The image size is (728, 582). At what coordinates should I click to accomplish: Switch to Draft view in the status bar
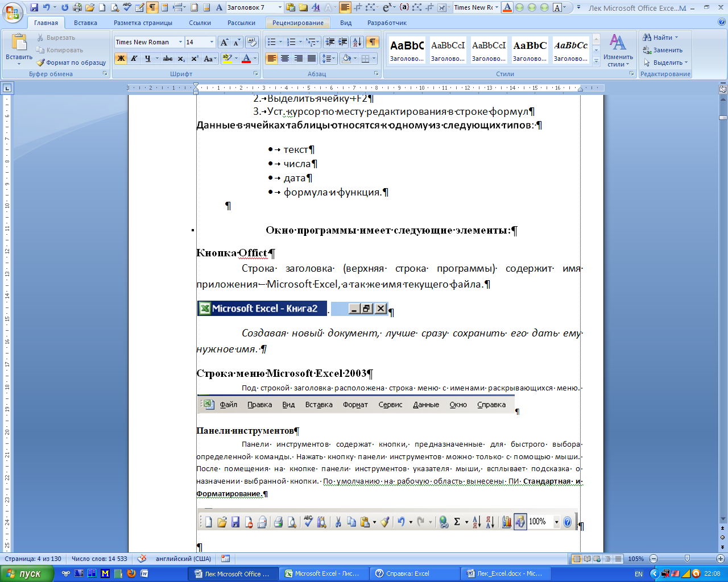[618, 559]
